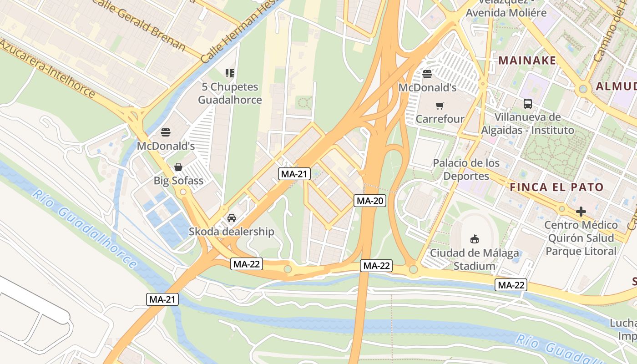Select the Big Sofass shopping bag icon
The width and height of the screenshot is (637, 364).
tap(178, 167)
